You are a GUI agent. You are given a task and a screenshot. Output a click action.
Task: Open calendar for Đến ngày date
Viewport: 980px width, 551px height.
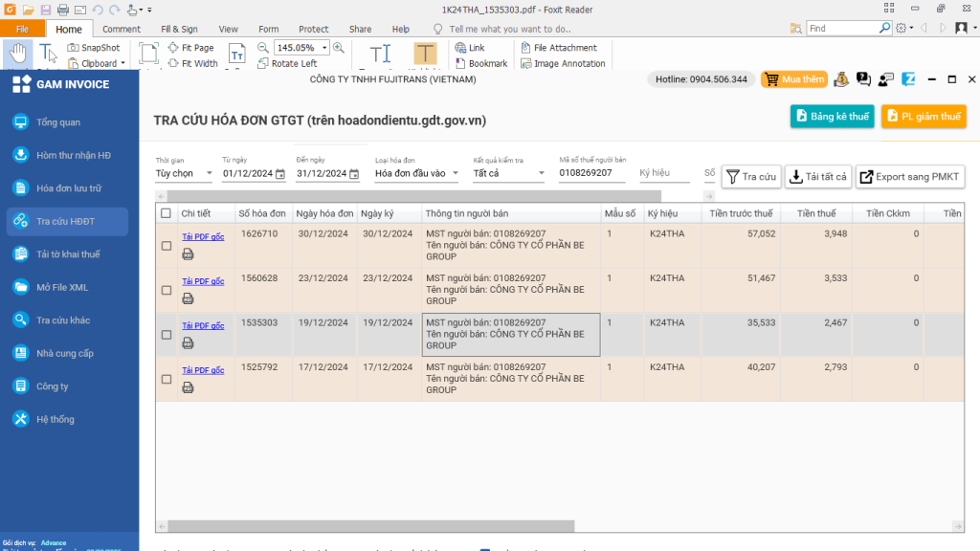[354, 174]
